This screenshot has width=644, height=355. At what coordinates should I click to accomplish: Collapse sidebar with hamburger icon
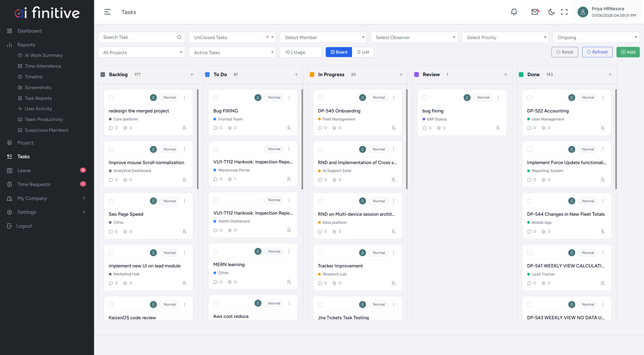tap(107, 12)
